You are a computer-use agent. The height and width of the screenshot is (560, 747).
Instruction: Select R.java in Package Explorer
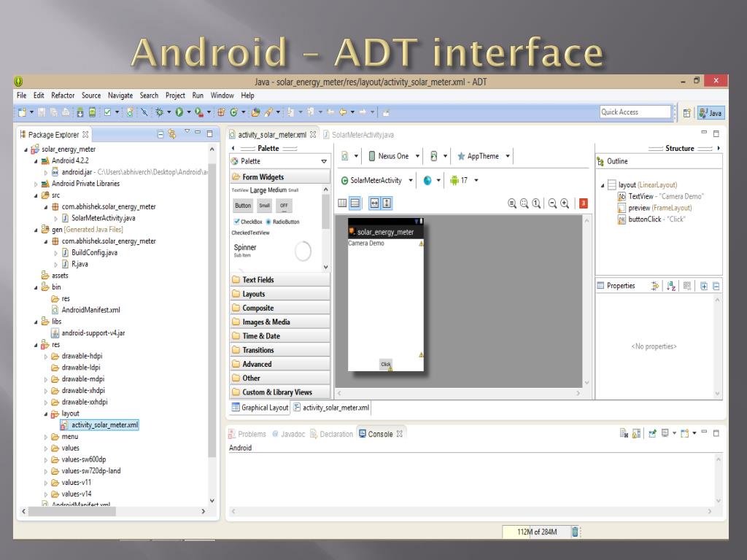click(75, 264)
